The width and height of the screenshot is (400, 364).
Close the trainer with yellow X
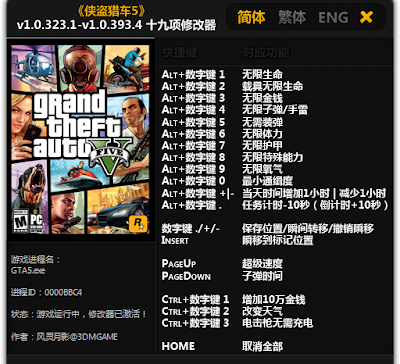click(x=366, y=17)
